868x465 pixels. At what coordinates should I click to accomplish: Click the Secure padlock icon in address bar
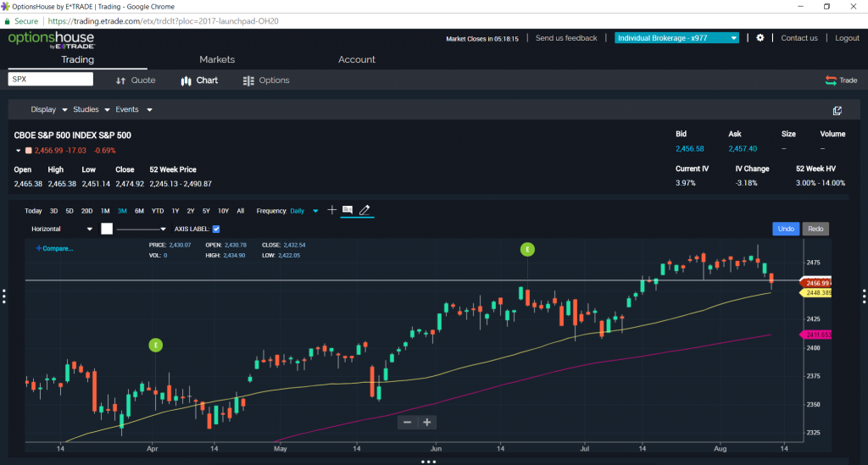pyautogui.click(x=7, y=21)
